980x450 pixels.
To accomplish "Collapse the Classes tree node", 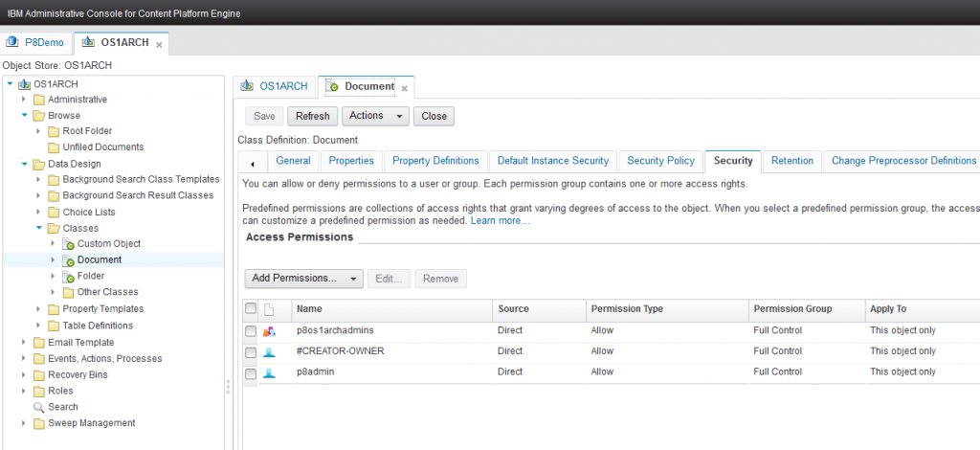I will pos(38,228).
